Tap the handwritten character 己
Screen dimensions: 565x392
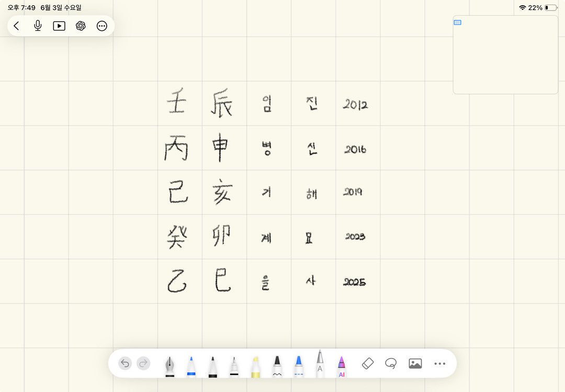(178, 191)
